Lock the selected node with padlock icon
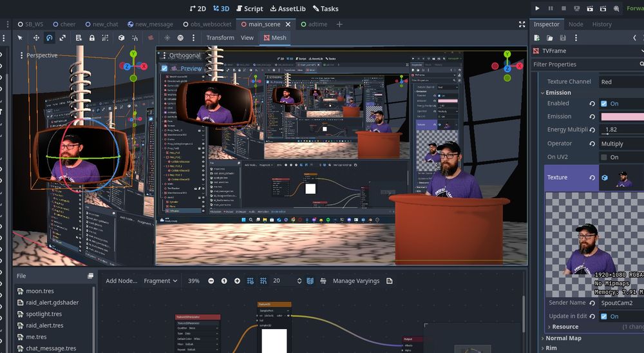644x353 pixels. 92,38
